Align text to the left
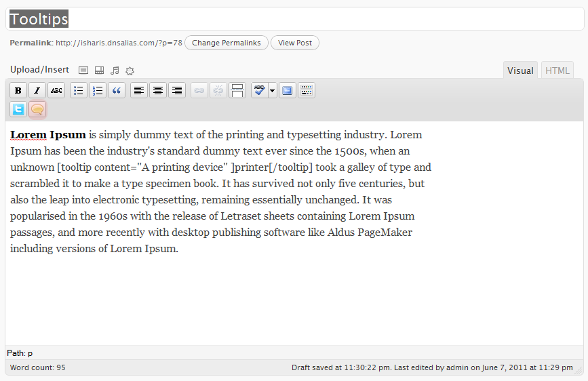Image resolution: width=588 pixels, height=381 pixels. [x=139, y=90]
